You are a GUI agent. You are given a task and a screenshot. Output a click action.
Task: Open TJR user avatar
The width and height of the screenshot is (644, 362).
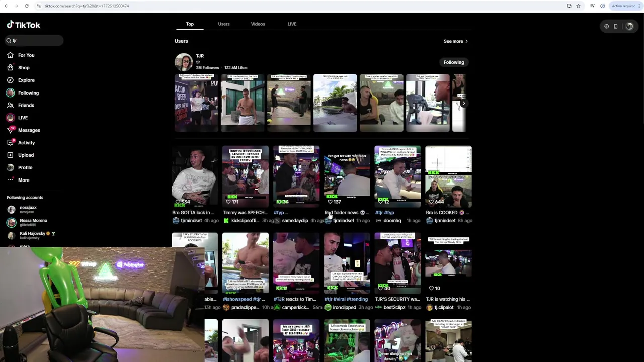tap(184, 62)
